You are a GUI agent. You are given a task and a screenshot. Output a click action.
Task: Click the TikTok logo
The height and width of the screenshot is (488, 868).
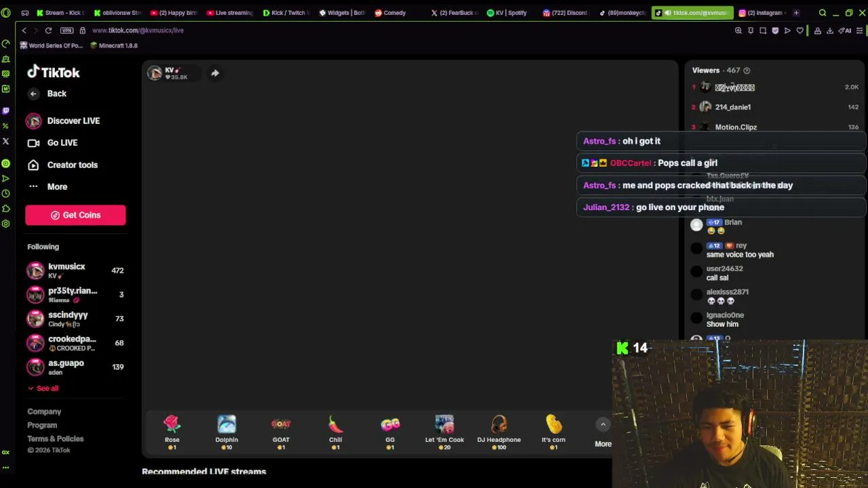click(x=54, y=72)
